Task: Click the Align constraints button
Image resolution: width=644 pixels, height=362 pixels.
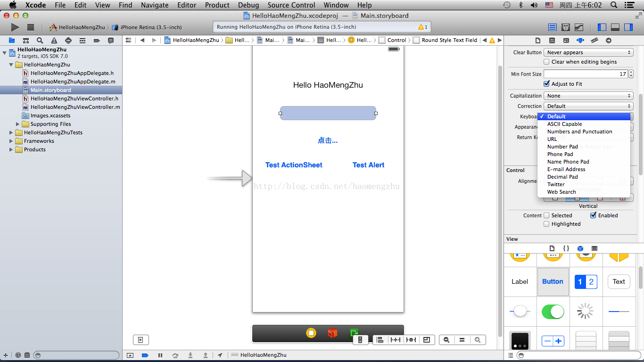Action: pos(380,340)
